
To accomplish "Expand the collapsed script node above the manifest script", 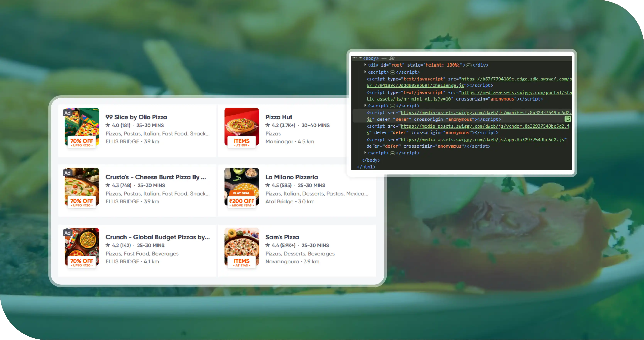I will click(x=365, y=106).
